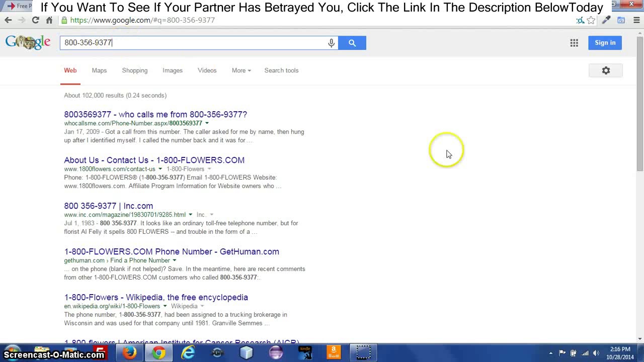Open About Us - Contact Us 1-800-FLOWERS.COM link

click(154, 160)
